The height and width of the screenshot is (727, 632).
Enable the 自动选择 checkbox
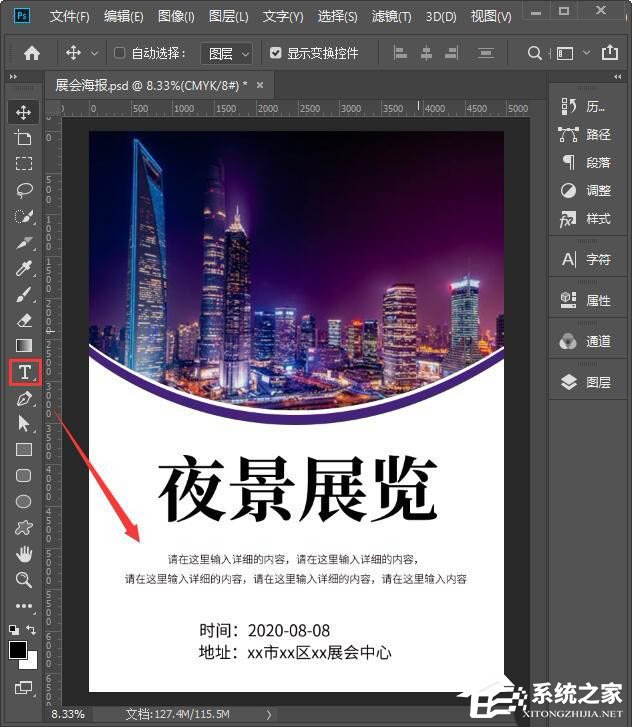tap(120, 53)
